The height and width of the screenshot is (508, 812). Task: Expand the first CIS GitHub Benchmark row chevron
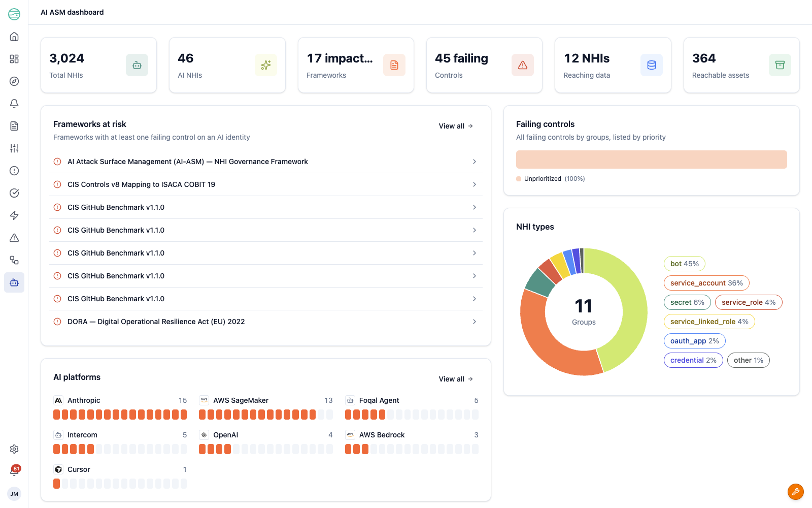pos(475,207)
